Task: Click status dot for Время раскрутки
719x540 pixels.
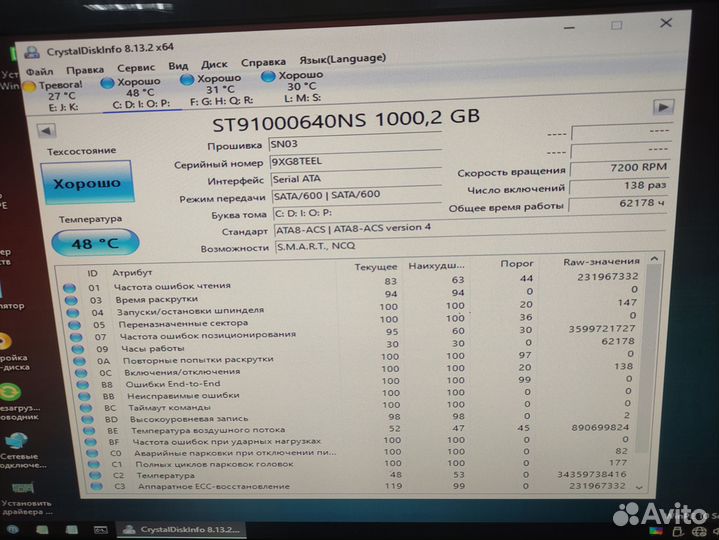Action: click(x=71, y=301)
